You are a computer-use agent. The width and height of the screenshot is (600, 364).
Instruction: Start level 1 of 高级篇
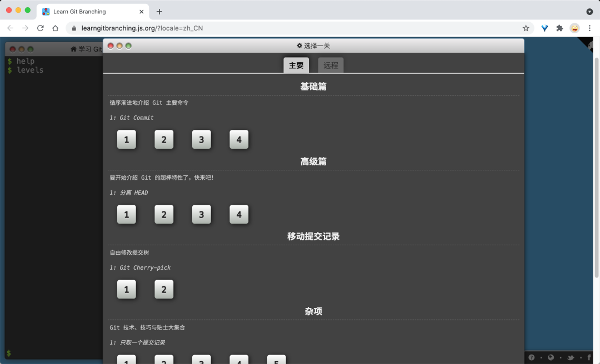126,214
